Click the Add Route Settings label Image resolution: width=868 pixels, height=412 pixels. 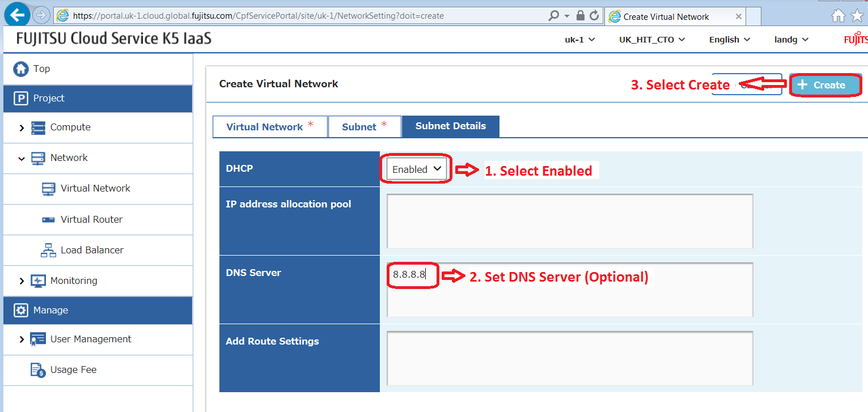272,341
